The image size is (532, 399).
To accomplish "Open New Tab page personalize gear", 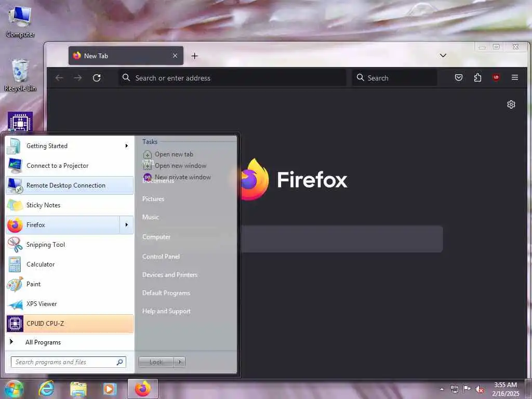I will pos(511,104).
